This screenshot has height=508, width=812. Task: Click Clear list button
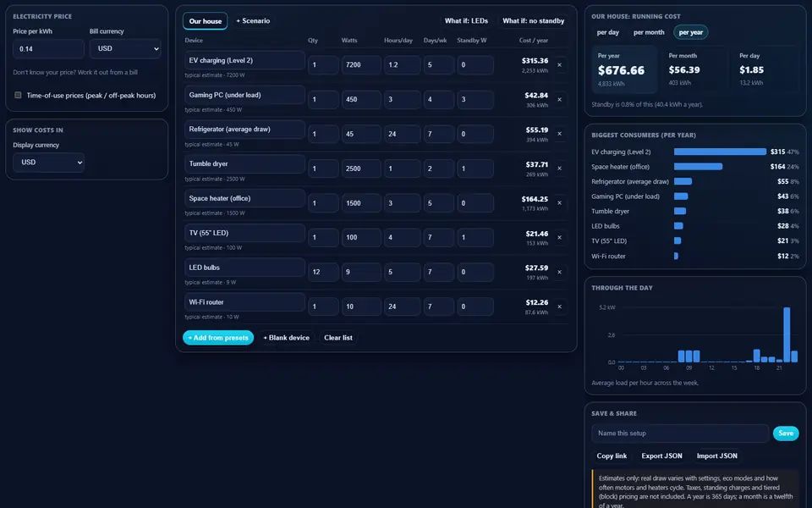pyautogui.click(x=338, y=338)
